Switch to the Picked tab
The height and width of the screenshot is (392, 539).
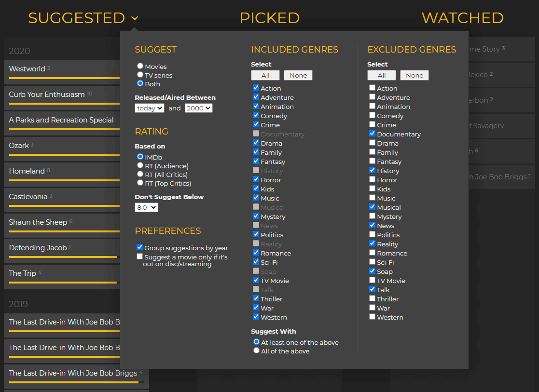pos(269,18)
